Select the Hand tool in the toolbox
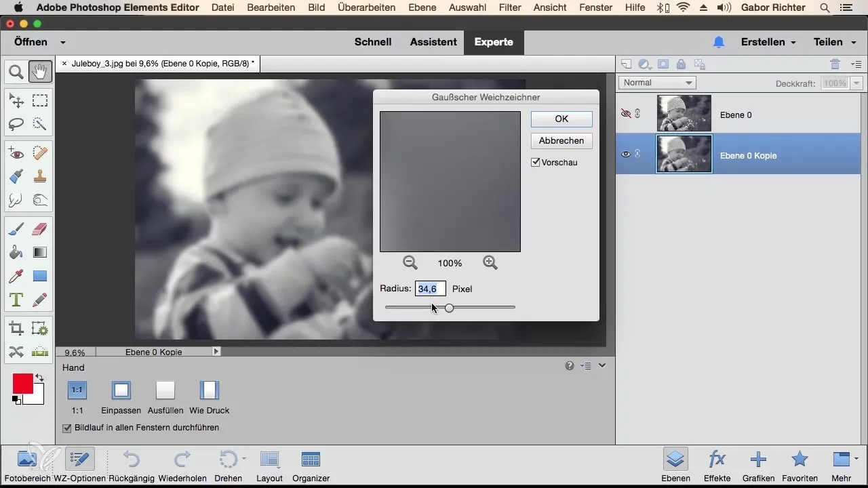This screenshot has width=868, height=488. coord(40,70)
